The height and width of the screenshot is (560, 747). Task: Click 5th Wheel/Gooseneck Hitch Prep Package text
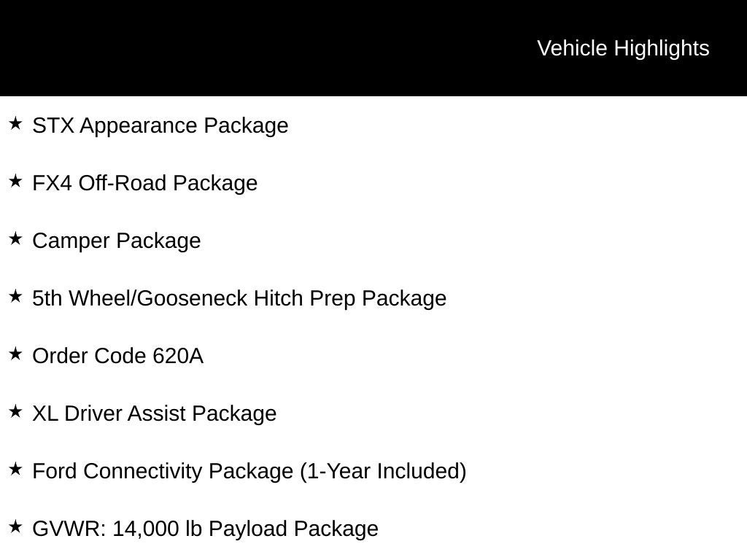pyautogui.click(x=239, y=298)
